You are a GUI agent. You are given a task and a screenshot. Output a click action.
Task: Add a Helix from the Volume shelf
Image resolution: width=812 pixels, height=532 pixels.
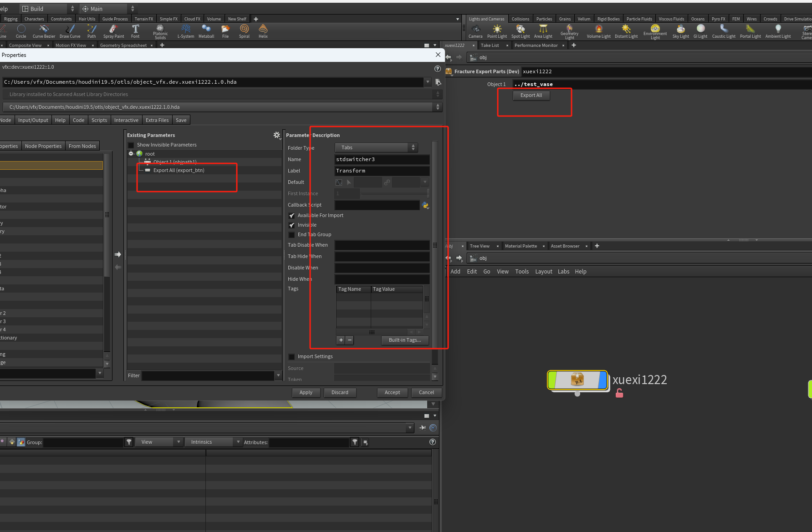pos(263,31)
